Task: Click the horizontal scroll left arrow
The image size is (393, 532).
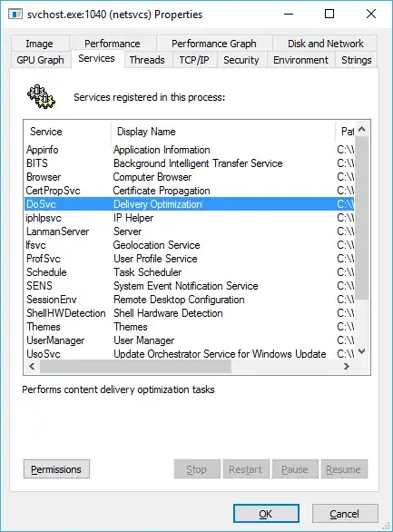Action: pyautogui.click(x=32, y=367)
